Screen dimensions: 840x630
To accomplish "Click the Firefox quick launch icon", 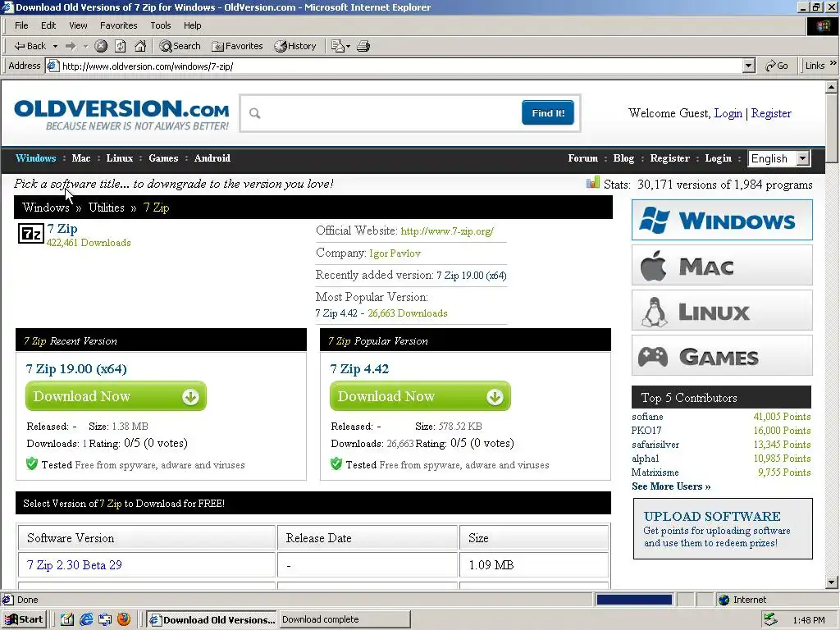I will point(124,619).
